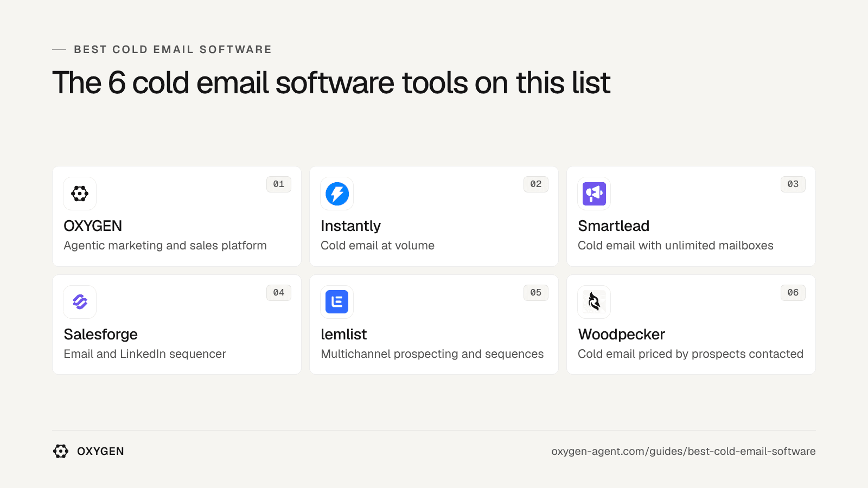Select the 04 number badge
The width and height of the screenshot is (868, 488).
pos(279,293)
